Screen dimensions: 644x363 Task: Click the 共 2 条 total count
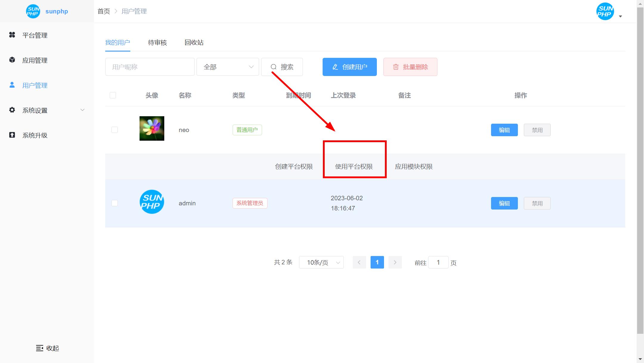coord(283,262)
